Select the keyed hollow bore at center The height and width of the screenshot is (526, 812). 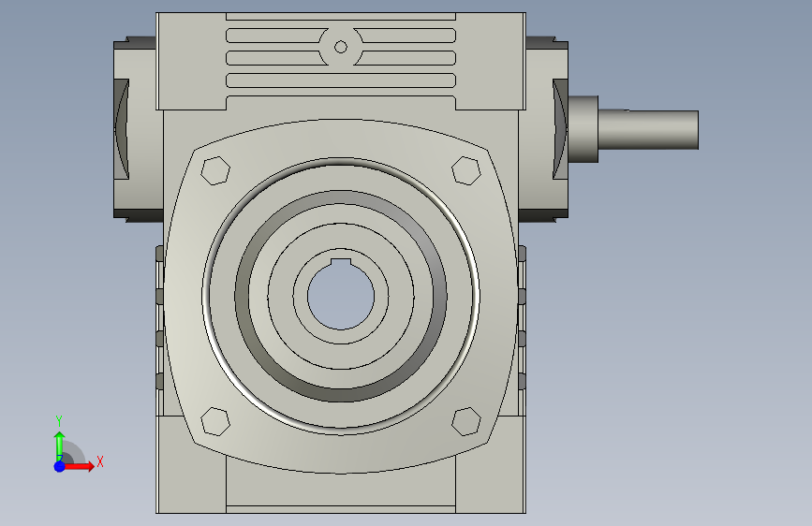click(x=341, y=294)
